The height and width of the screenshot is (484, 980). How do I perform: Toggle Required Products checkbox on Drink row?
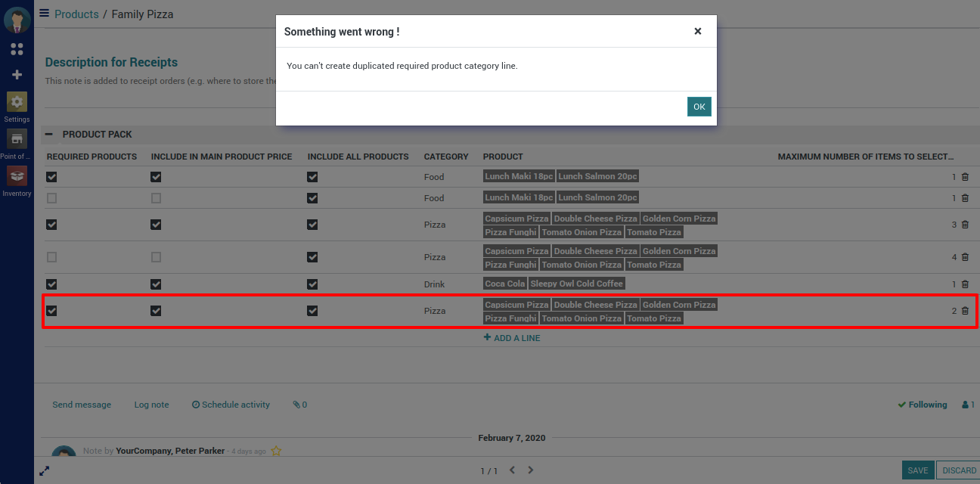pos(51,284)
